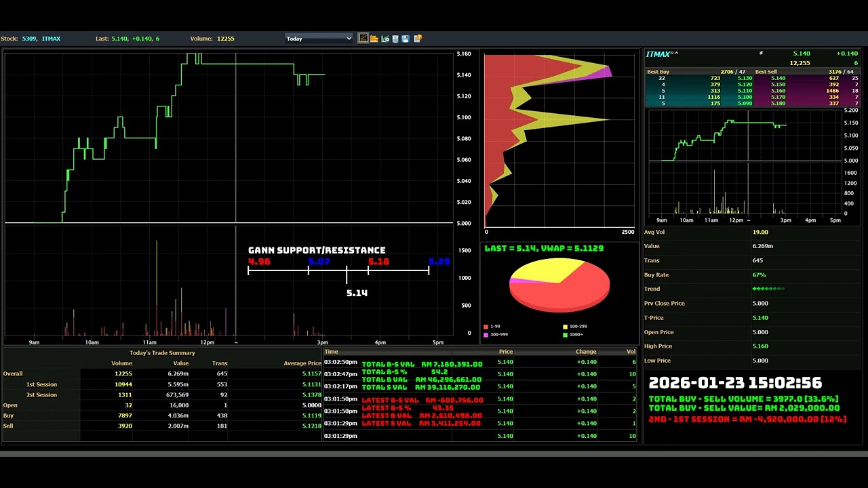Click the 2026-01-23 15:02:56 timestamp
This screenshot has width=868, height=488.
tap(735, 383)
